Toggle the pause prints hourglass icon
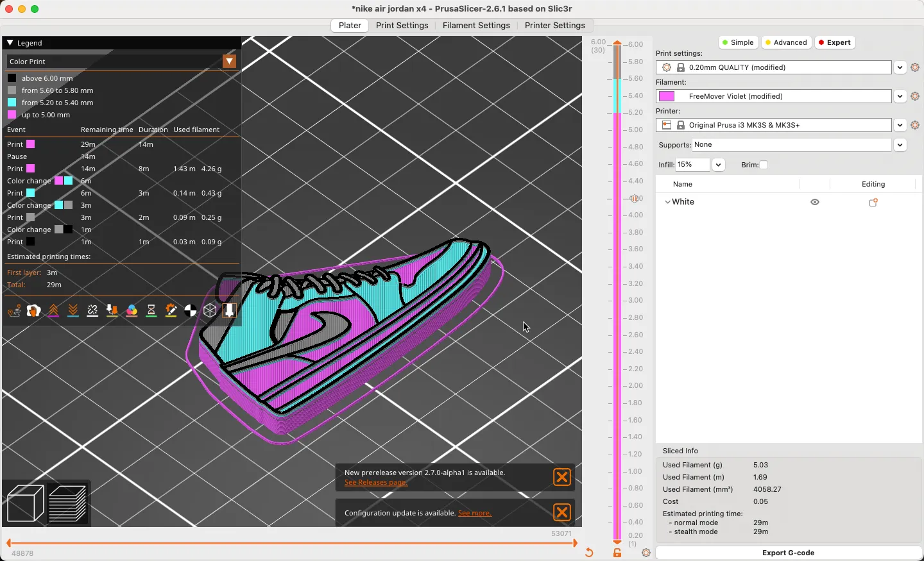This screenshot has width=924, height=561. point(151,311)
